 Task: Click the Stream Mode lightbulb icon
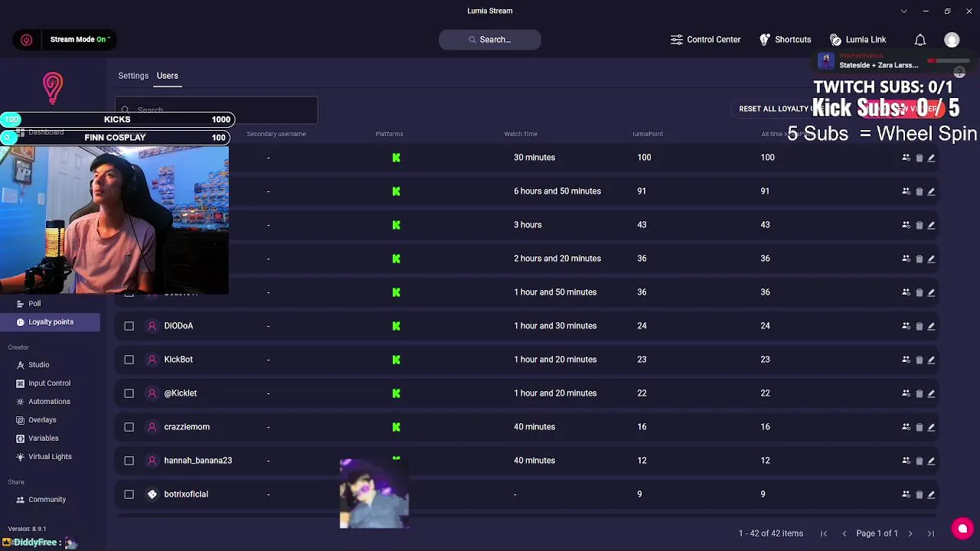tap(27, 40)
